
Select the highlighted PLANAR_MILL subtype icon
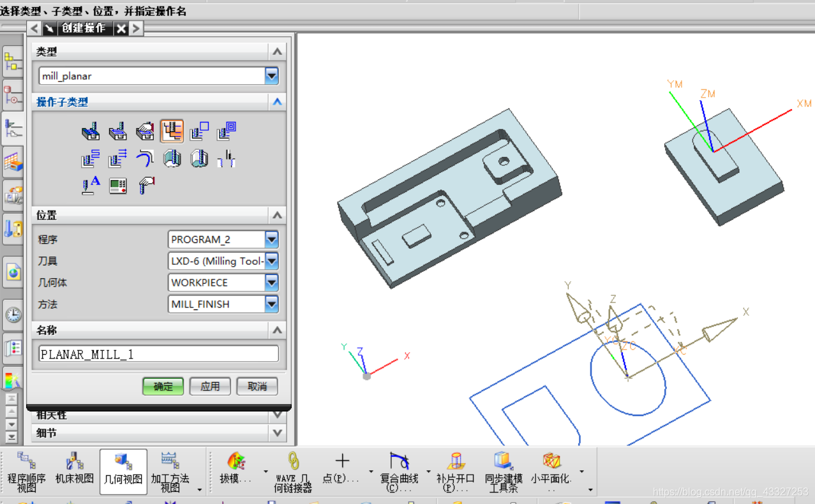pos(172,131)
